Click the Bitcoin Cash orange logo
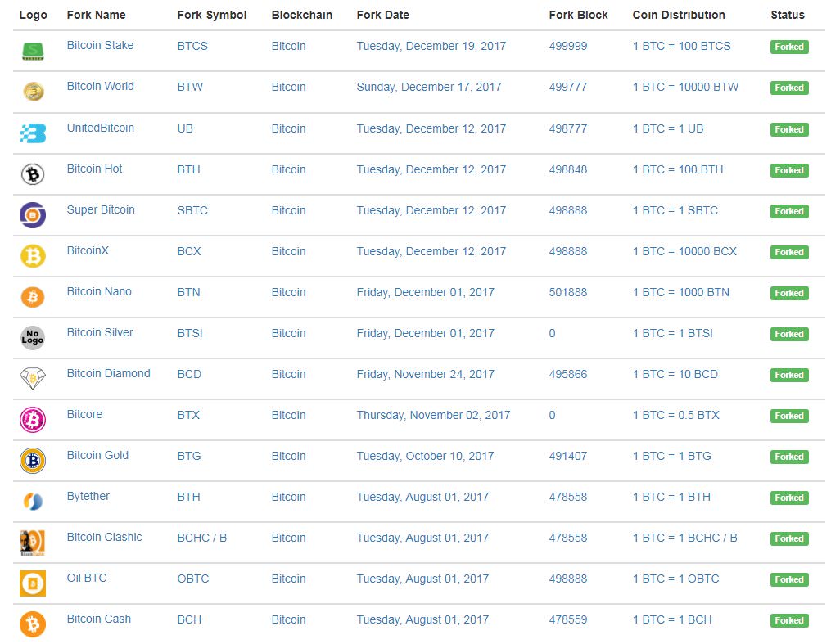 [33, 624]
